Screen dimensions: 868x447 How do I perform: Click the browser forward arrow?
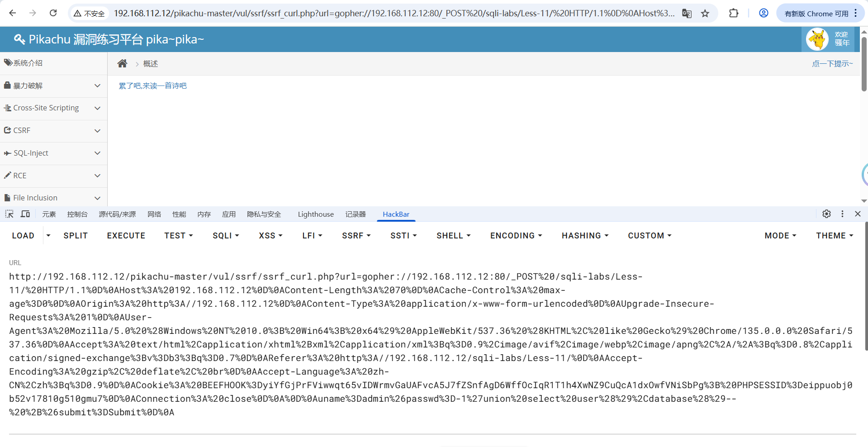click(33, 13)
